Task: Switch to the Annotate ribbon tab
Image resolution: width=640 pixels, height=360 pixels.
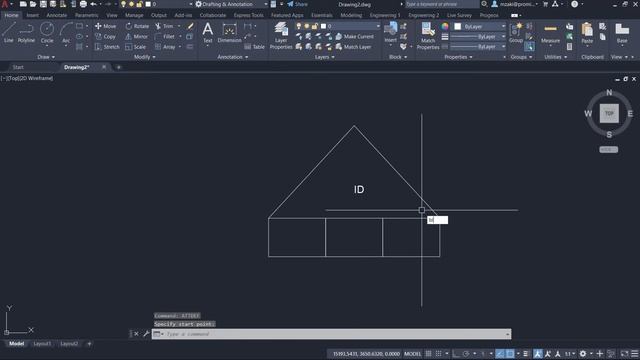Action: point(56,15)
